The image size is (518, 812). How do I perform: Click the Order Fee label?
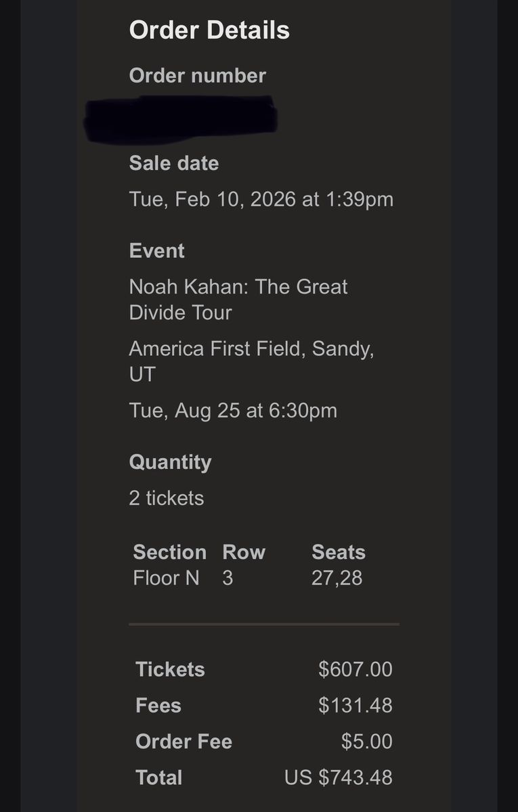click(x=184, y=741)
